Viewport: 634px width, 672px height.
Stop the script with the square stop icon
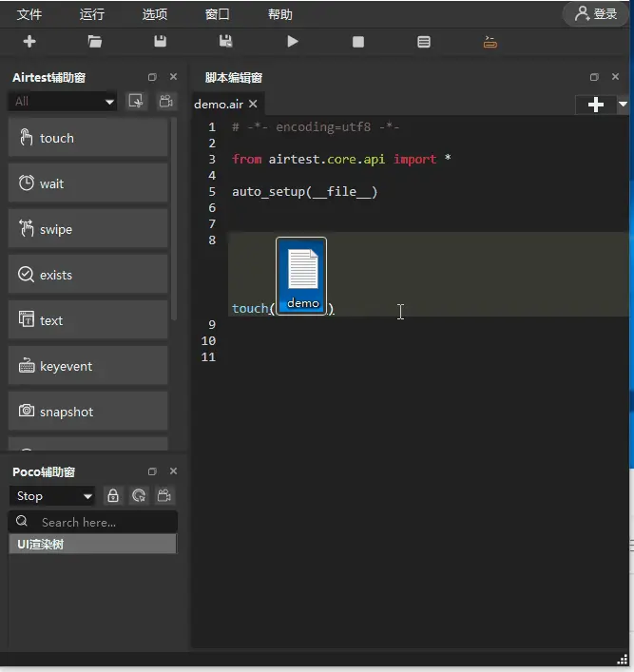[x=358, y=42]
